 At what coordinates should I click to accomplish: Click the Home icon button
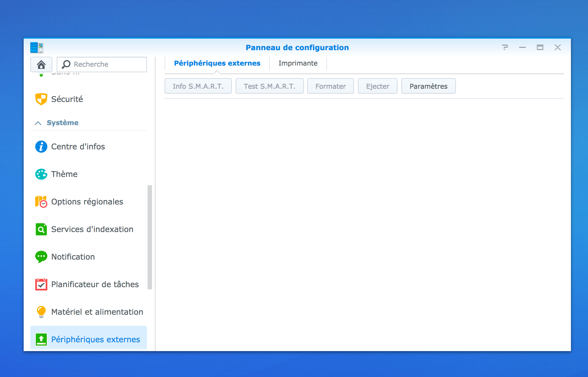click(x=41, y=64)
